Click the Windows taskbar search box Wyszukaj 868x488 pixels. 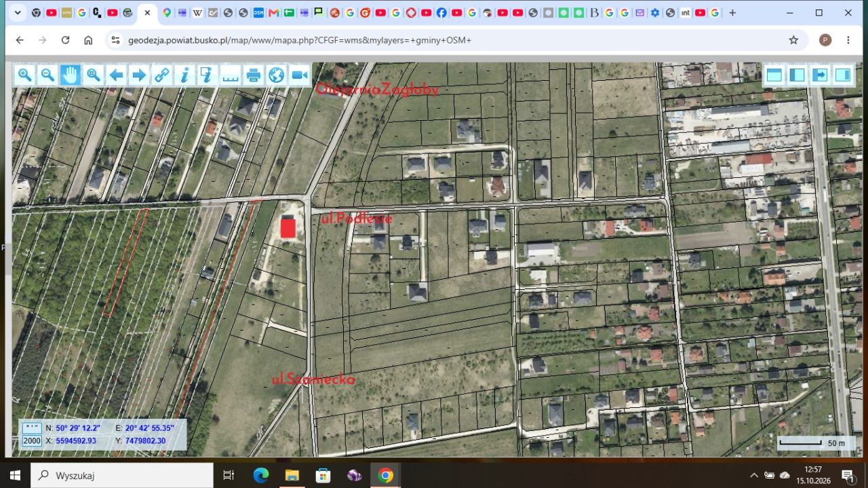[x=123, y=475]
